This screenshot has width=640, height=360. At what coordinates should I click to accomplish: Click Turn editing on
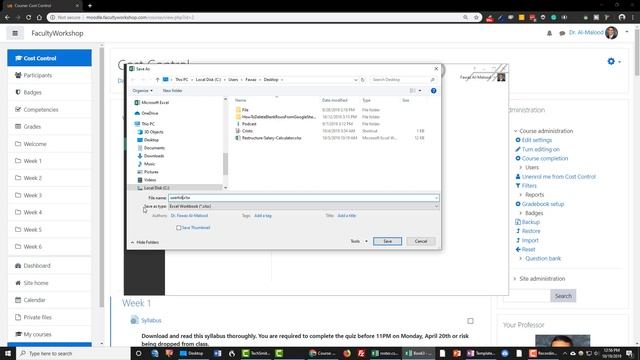540,149
